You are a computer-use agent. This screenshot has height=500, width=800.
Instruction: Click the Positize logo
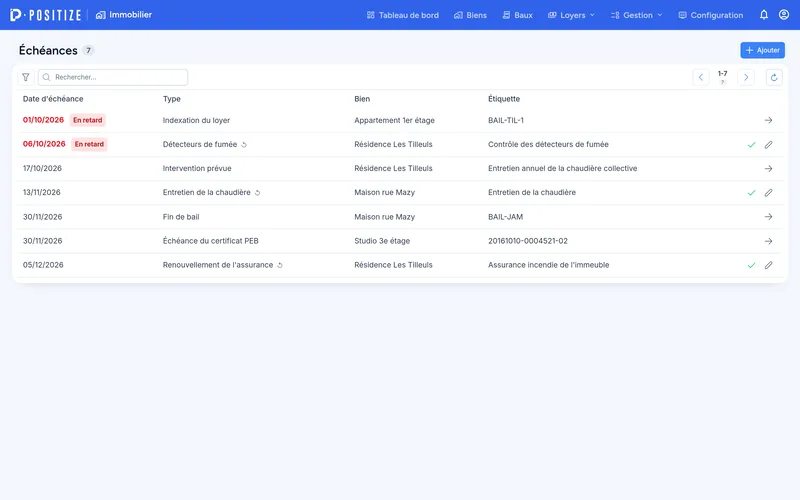45,15
